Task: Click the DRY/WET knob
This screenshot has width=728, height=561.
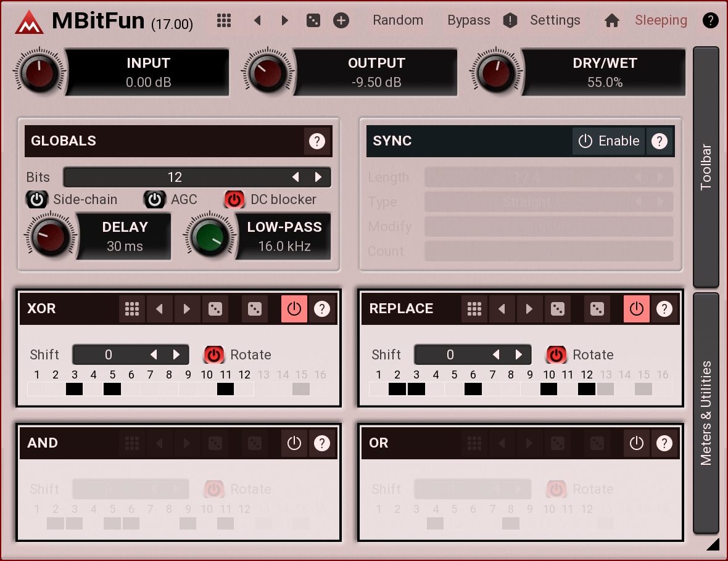Action: click(x=497, y=73)
